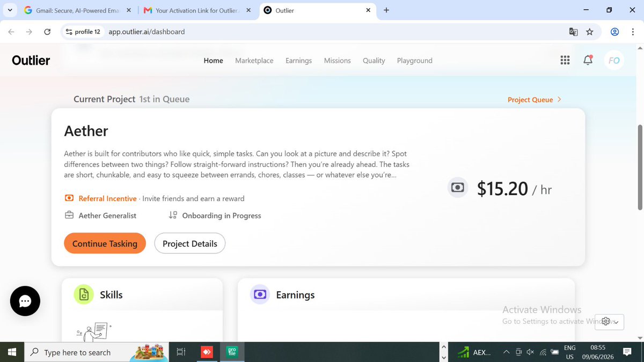This screenshot has width=644, height=362.
Task: Click the Type here to search box
Action: (x=97, y=352)
